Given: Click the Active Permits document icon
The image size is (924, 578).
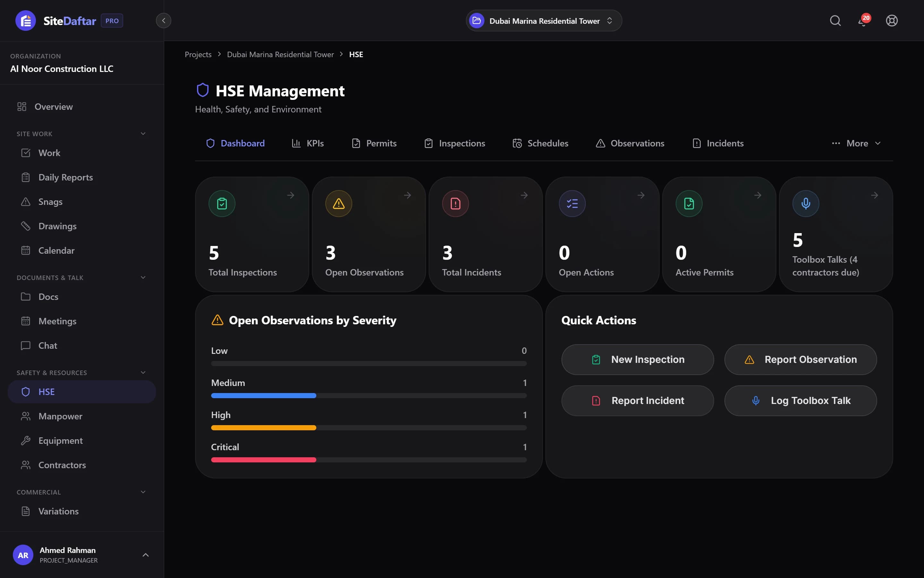Looking at the screenshot, I should (689, 203).
